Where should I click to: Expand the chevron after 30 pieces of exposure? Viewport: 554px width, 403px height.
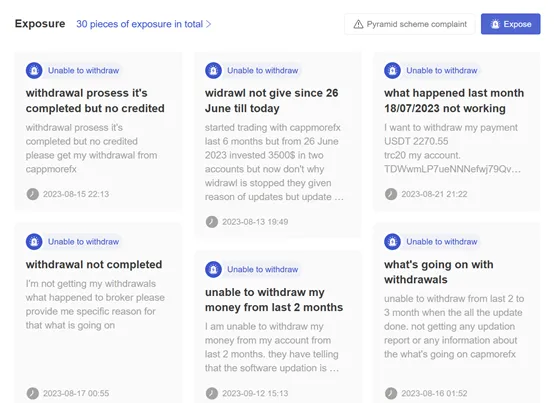click(208, 24)
